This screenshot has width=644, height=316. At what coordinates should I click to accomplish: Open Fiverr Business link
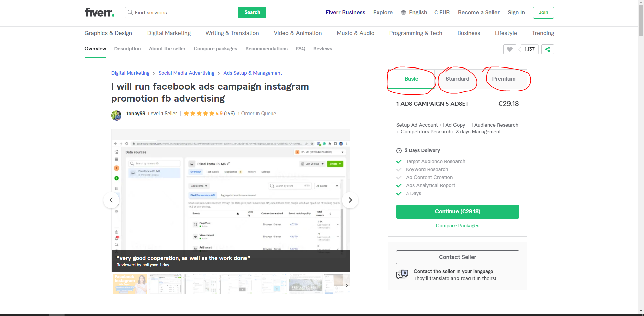click(345, 12)
